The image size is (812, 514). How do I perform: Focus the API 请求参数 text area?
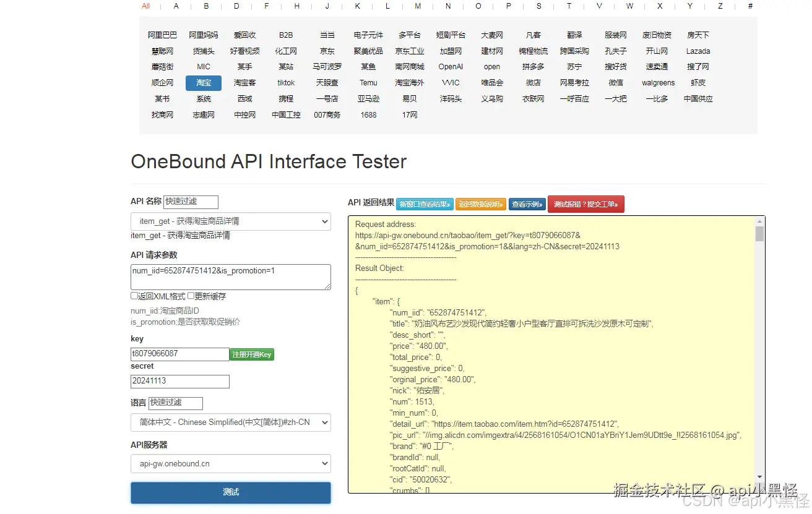click(x=231, y=277)
